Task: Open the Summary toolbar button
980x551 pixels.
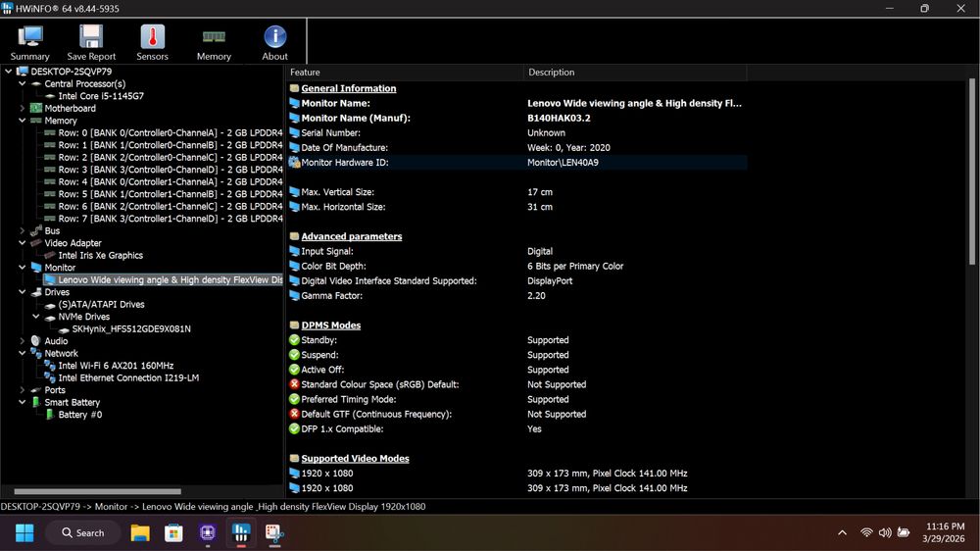Action: (x=30, y=42)
